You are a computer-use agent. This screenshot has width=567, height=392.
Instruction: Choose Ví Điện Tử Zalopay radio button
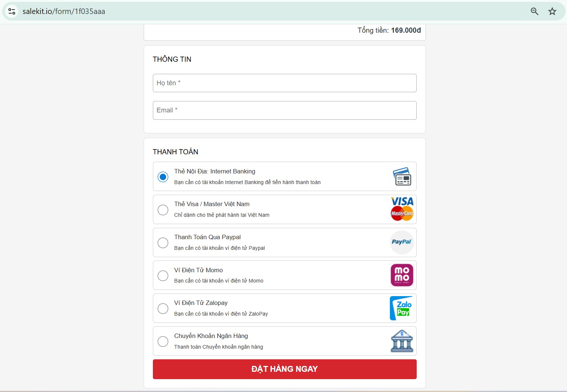163,309
